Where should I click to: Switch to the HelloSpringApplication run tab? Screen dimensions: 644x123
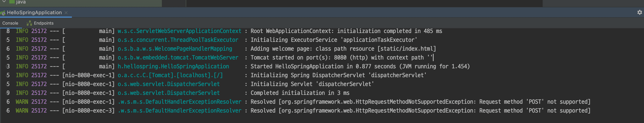(34, 12)
